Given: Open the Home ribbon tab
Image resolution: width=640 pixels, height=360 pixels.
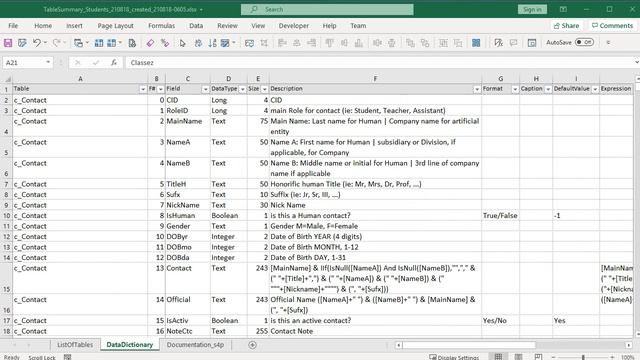Looking at the screenshot, I should pyautogui.click(x=43, y=26).
